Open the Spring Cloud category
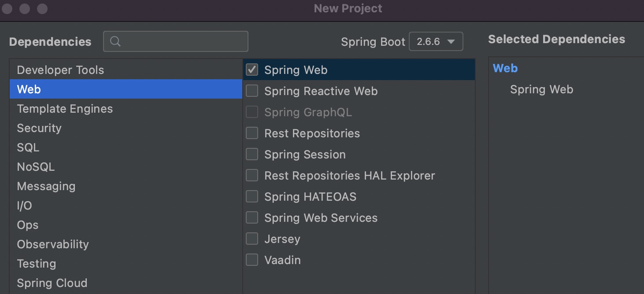The image size is (644, 294). 52,283
